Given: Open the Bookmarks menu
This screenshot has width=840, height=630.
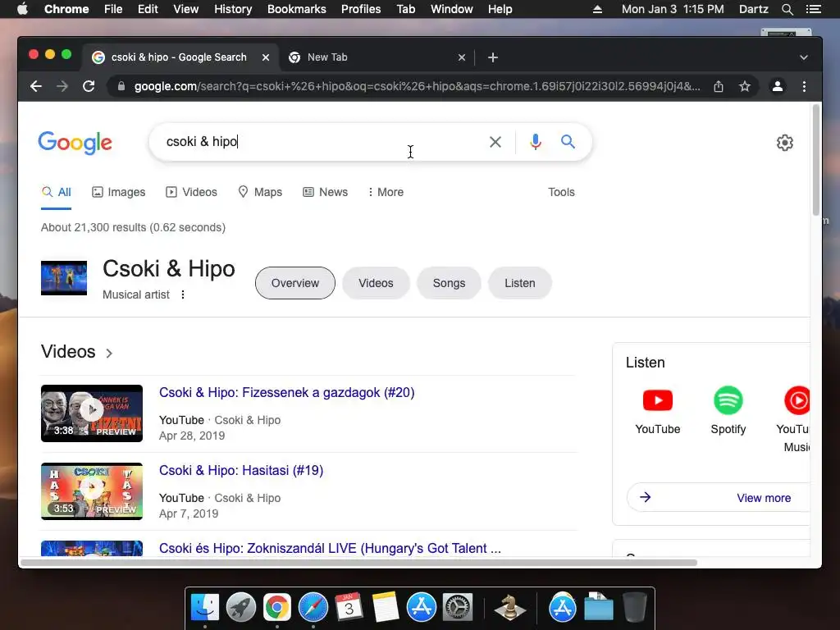Looking at the screenshot, I should [x=296, y=9].
